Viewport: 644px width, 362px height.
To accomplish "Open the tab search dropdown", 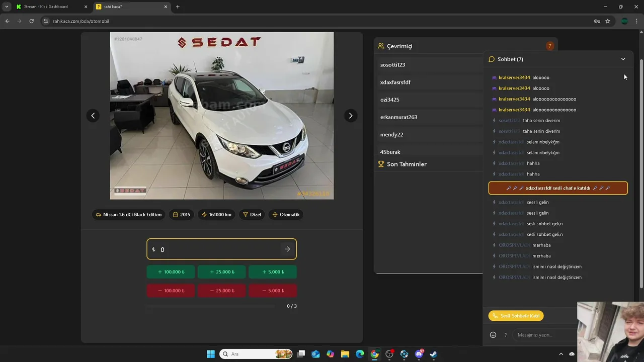I will (6, 7).
